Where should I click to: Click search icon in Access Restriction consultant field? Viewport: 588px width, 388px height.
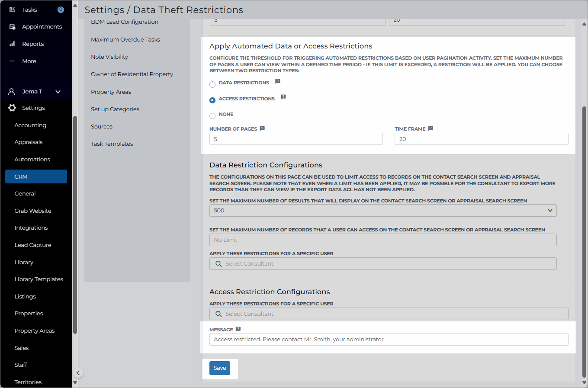coord(218,314)
